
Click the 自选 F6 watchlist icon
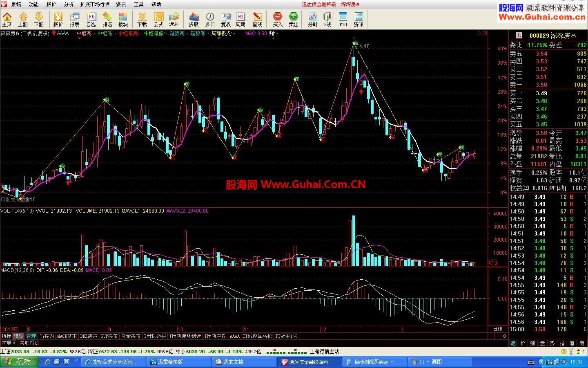pyautogui.click(x=91, y=19)
